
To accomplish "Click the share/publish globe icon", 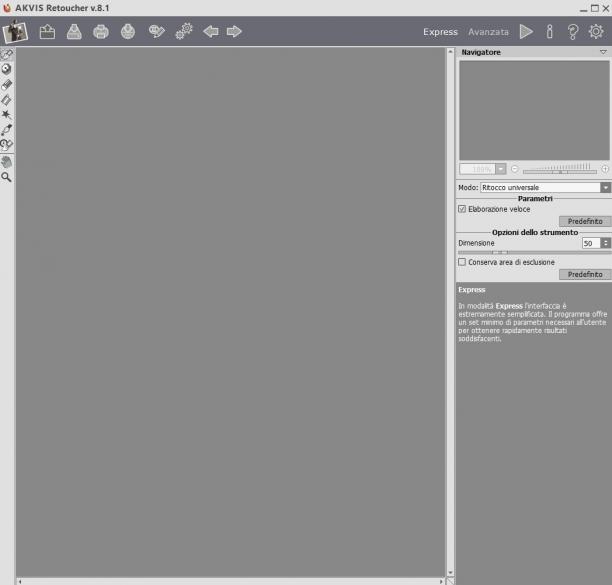I will tap(128, 32).
